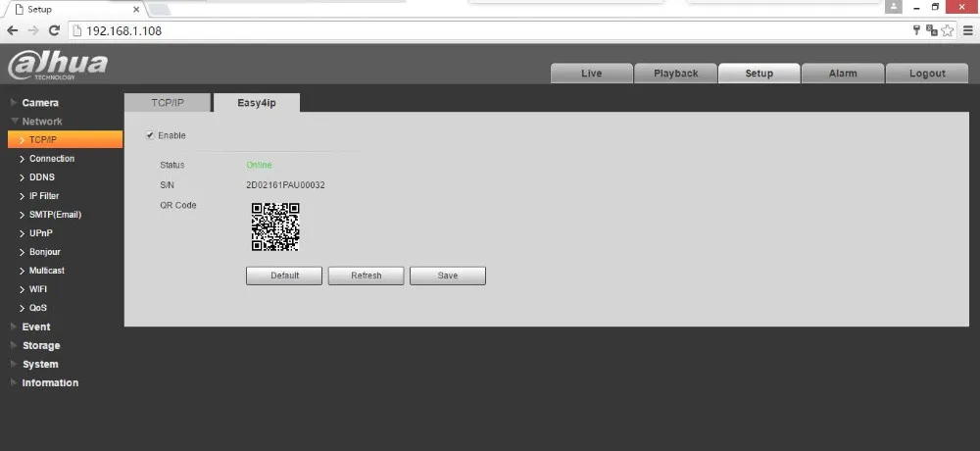Click the Logout button
Screen dimensions: 980x451
click(x=927, y=74)
